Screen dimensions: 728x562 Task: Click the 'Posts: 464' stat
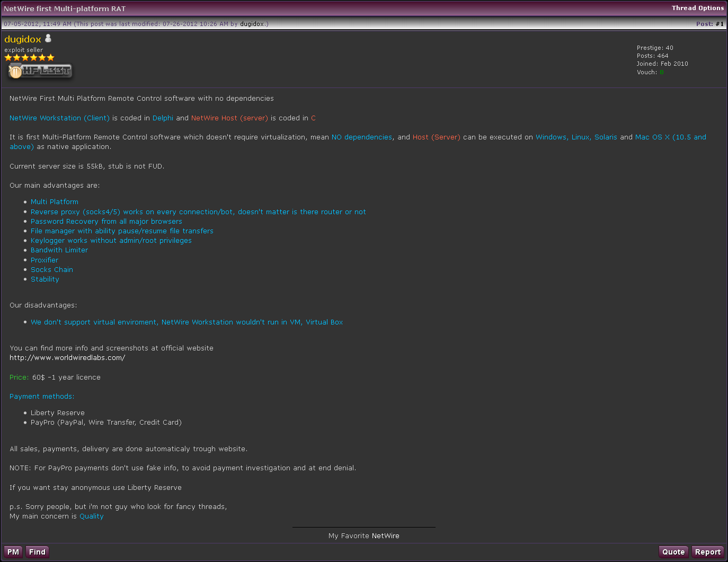click(652, 56)
